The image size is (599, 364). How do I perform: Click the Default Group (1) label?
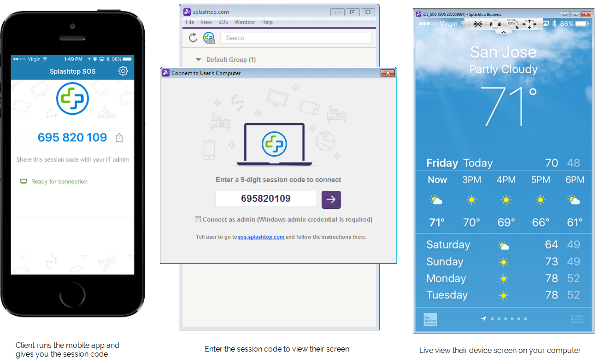(231, 59)
